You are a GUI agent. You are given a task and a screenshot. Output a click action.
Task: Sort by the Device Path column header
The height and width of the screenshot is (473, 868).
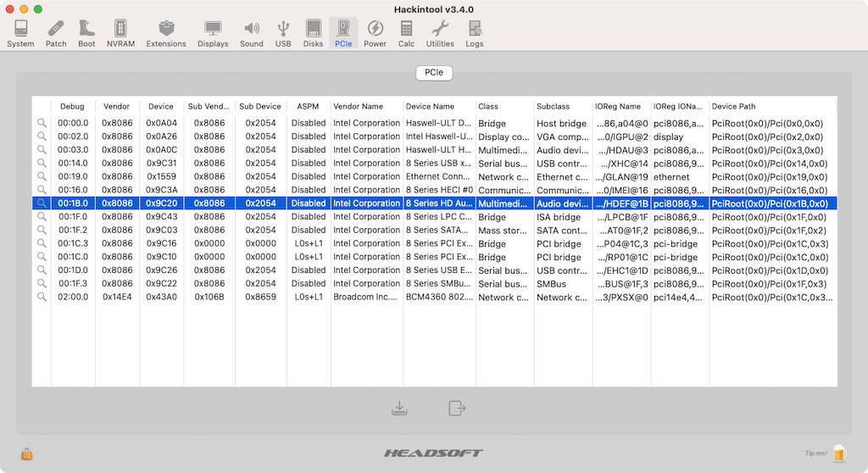772,106
